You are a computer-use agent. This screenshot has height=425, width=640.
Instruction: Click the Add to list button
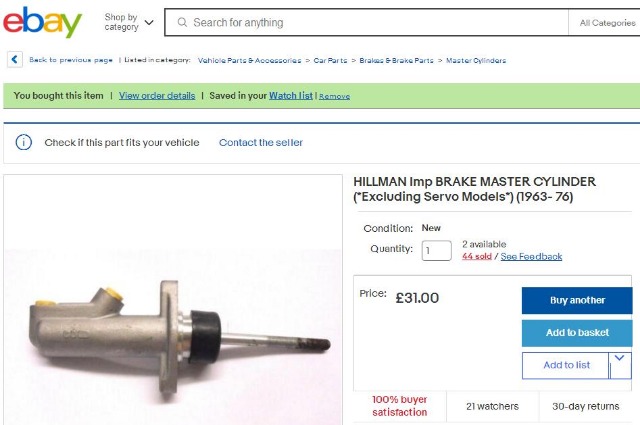566,365
